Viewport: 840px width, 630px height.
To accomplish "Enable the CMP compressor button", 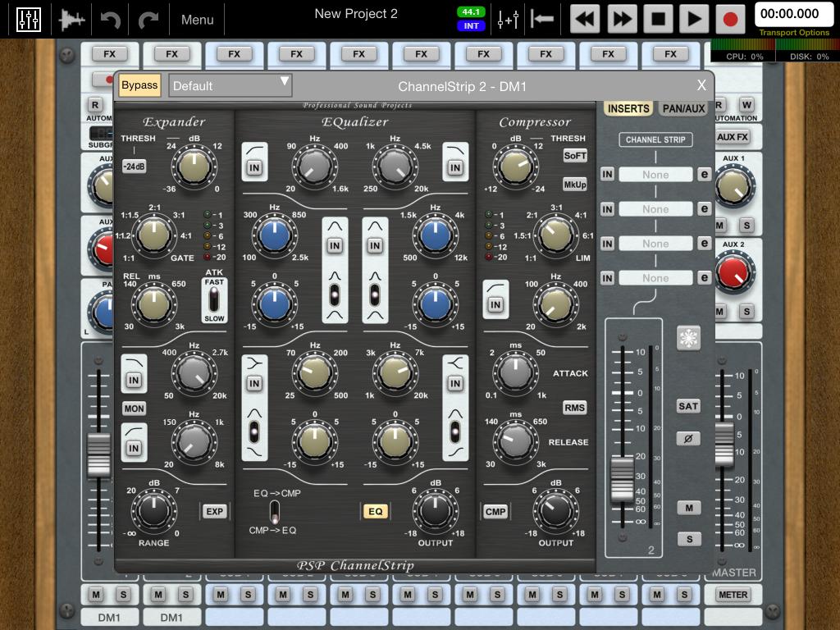I will (x=495, y=512).
